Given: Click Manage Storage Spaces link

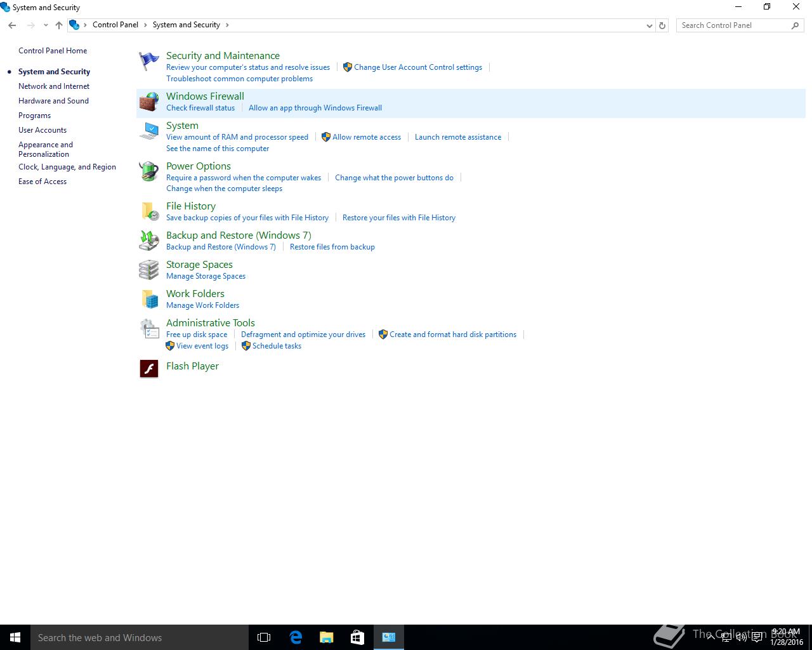Looking at the screenshot, I should 206,276.
